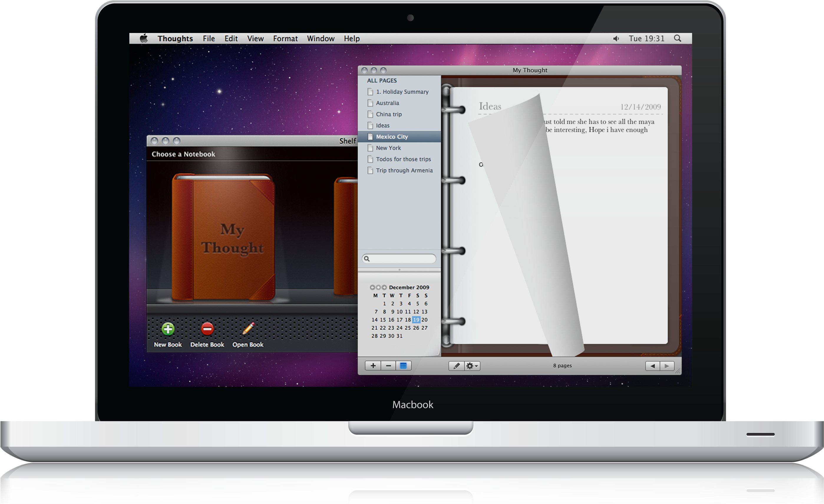824x504 pixels.
Task: Toggle the calendar view button
Action: (404, 366)
